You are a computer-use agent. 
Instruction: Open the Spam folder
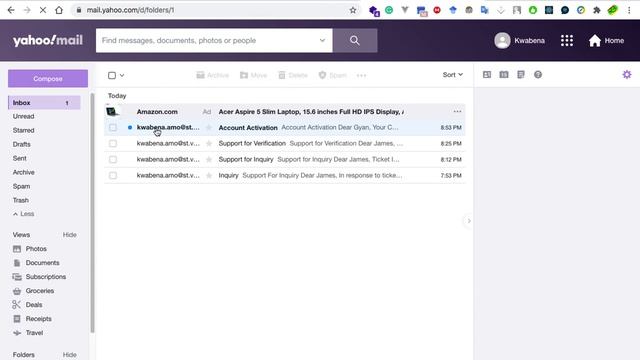coord(21,186)
